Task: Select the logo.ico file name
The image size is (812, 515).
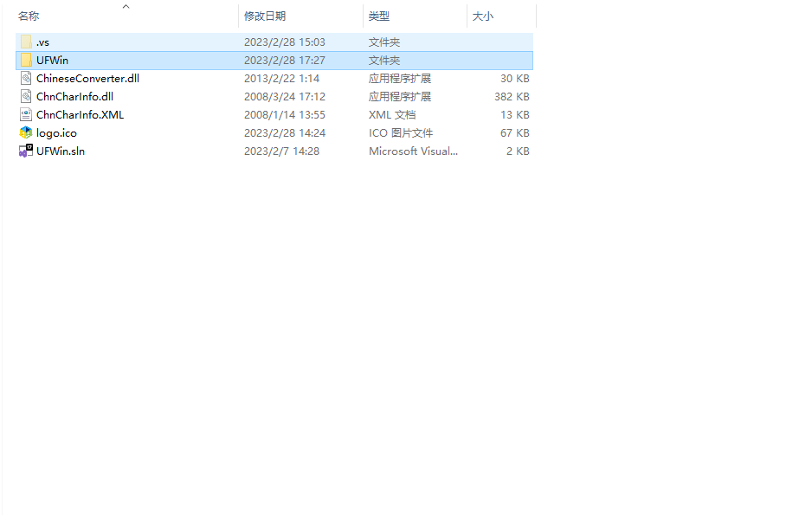Action: pyautogui.click(x=56, y=132)
